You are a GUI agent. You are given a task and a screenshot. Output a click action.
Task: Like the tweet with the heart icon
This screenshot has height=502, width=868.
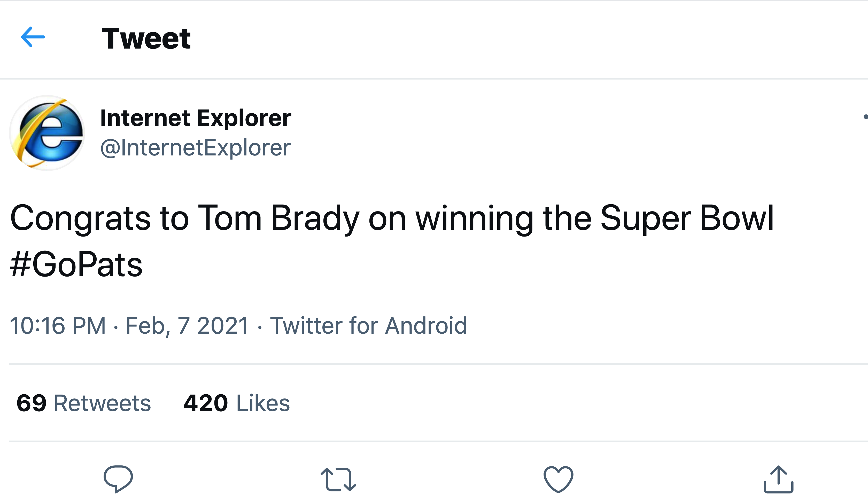point(558,479)
